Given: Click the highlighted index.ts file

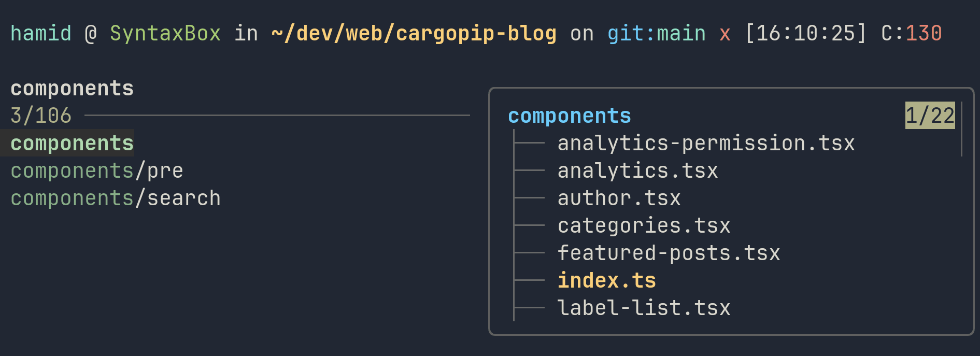Looking at the screenshot, I should [606, 281].
